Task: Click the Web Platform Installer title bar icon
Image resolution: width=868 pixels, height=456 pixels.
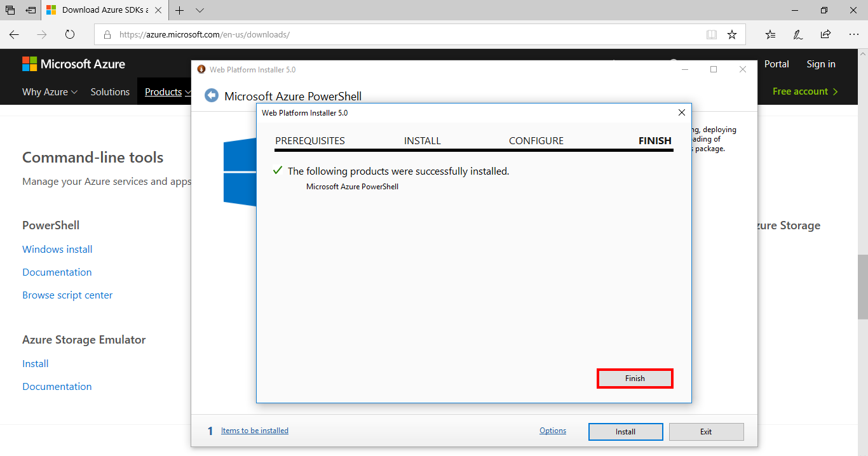Action: pyautogui.click(x=201, y=69)
